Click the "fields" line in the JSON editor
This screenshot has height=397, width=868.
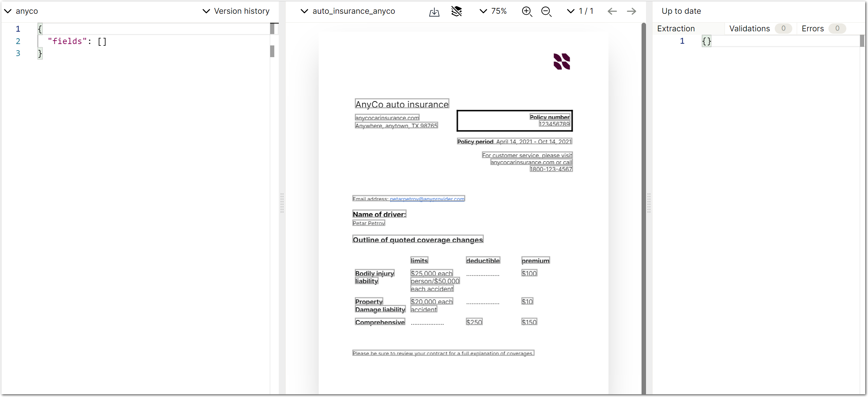(x=77, y=41)
